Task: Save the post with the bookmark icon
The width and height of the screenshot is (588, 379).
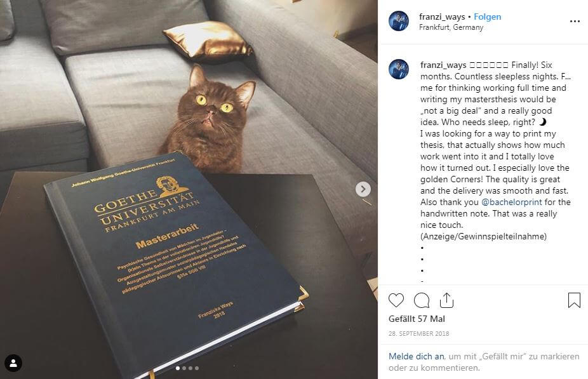Action: (574, 300)
